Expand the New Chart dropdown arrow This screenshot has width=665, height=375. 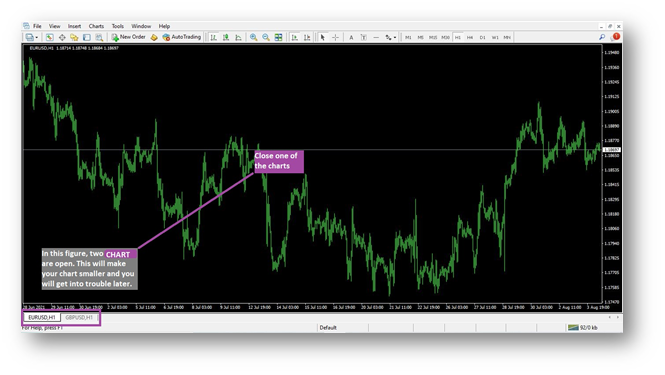(x=36, y=37)
